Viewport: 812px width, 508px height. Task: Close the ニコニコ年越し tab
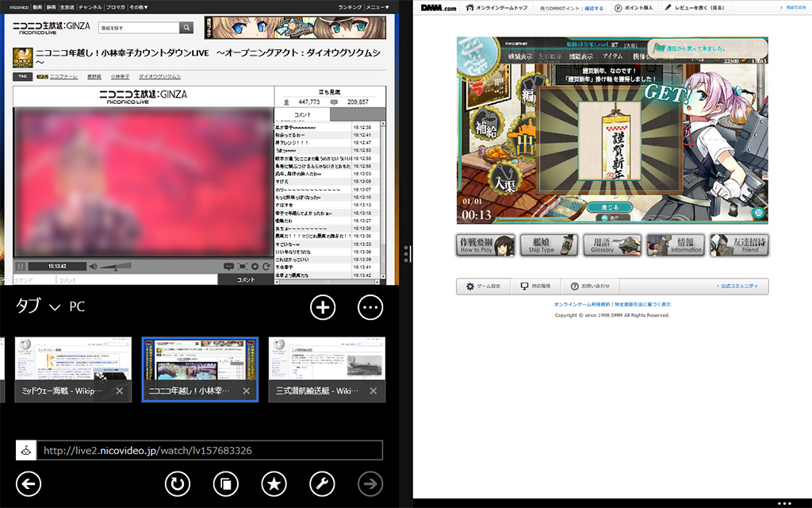click(x=247, y=391)
